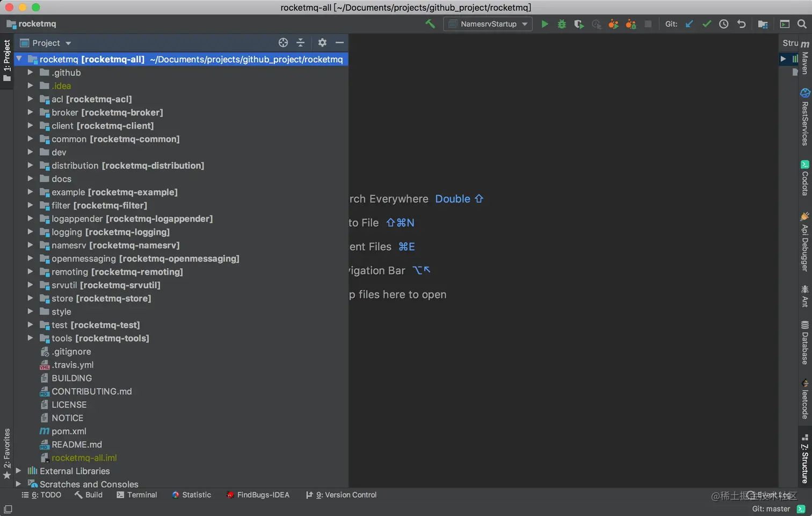Image resolution: width=812 pixels, height=516 pixels.
Task: Select the LICENSE file
Action: point(69,405)
